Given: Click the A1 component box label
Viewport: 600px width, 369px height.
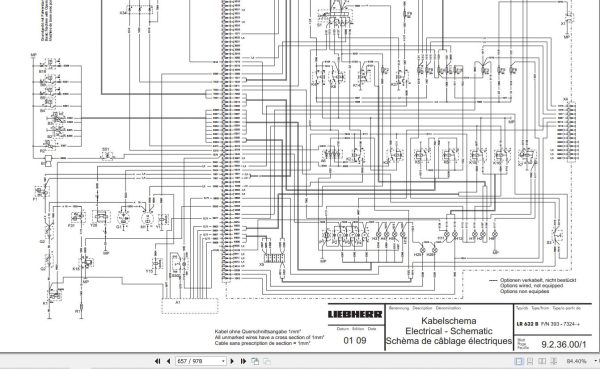Looking at the screenshot, I should [178, 302].
